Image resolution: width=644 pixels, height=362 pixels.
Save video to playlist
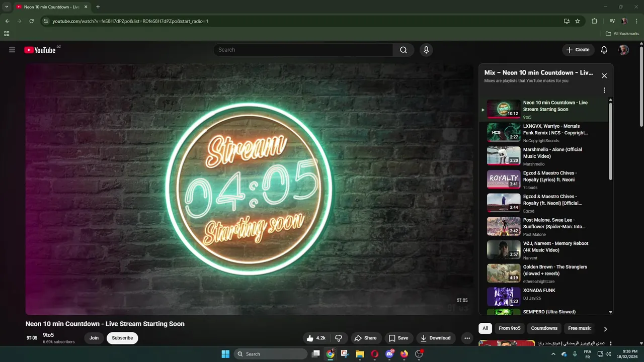(398, 338)
